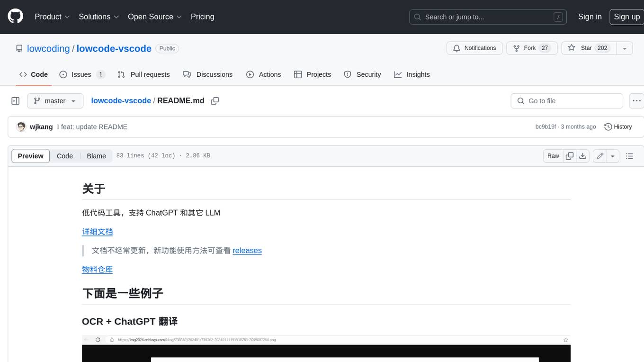This screenshot has width=644, height=362.
Task: Switch to the Issues tab
Action: 82,74
